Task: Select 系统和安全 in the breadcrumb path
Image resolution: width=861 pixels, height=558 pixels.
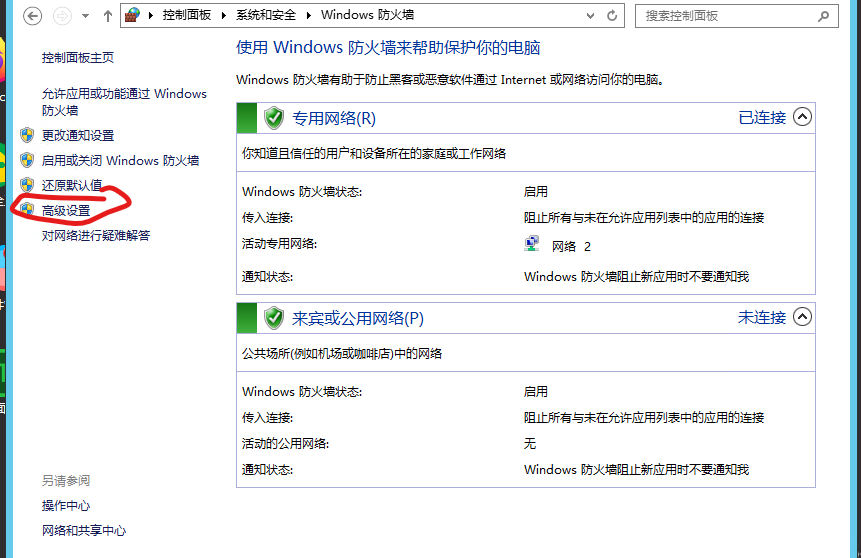Action: [267, 16]
